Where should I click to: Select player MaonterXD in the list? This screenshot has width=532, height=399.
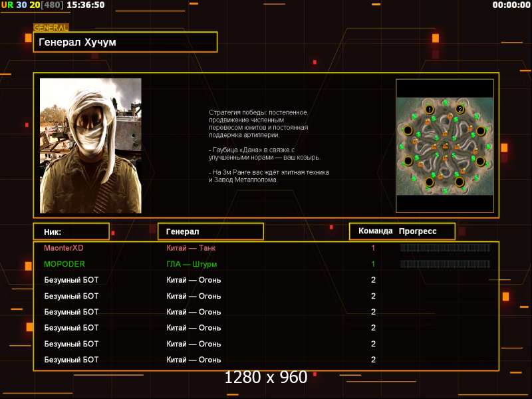coord(64,248)
